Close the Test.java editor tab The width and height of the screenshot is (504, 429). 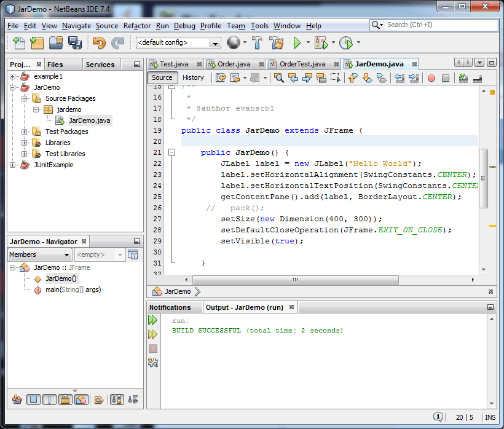pos(199,65)
